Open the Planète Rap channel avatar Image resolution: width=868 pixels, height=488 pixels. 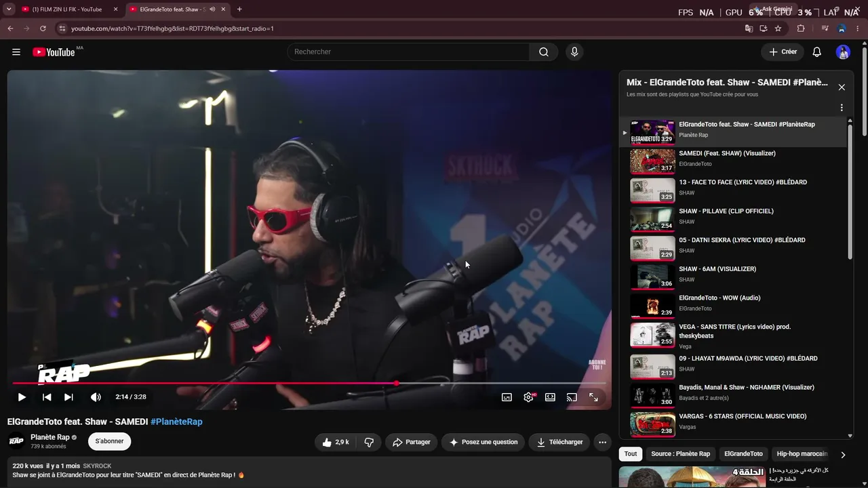(x=16, y=441)
